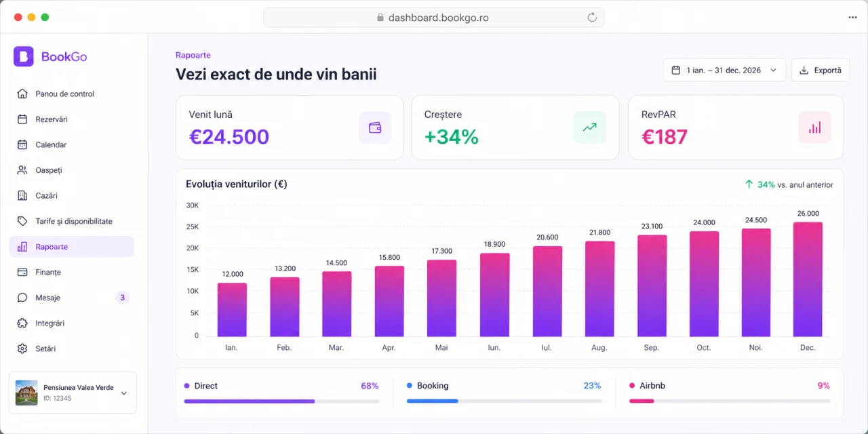The image size is (868, 434).
Task: Click the download icon on Exportă button
Action: tap(804, 70)
